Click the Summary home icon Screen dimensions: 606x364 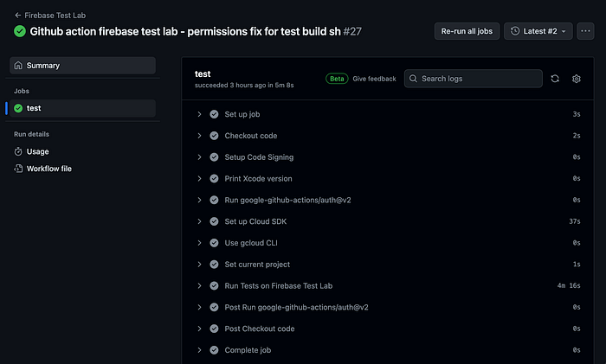pyautogui.click(x=18, y=66)
